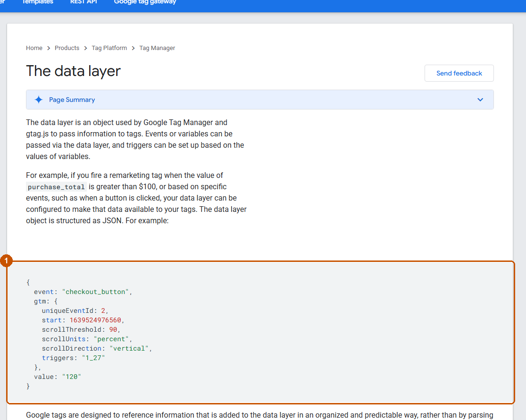Screen dimensions: 526x420
Task: Click the Page Summary label
Action: (x=72, y=100)
